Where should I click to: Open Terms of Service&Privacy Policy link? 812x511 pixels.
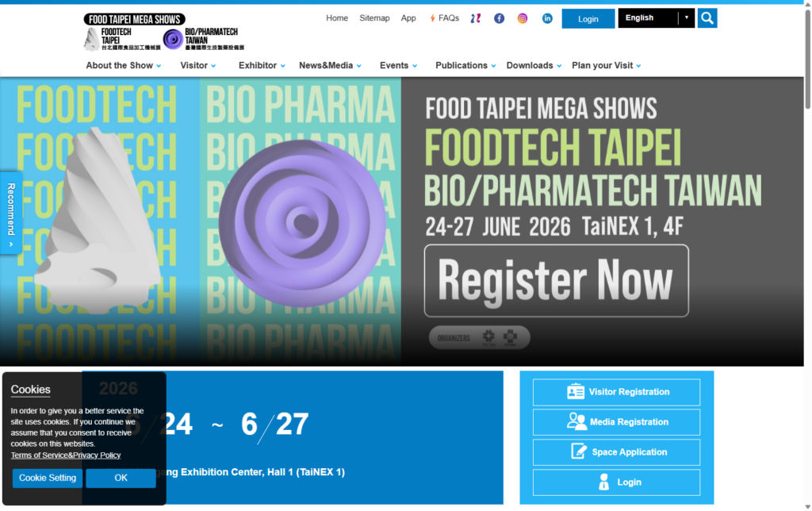(x=65, y=455)
